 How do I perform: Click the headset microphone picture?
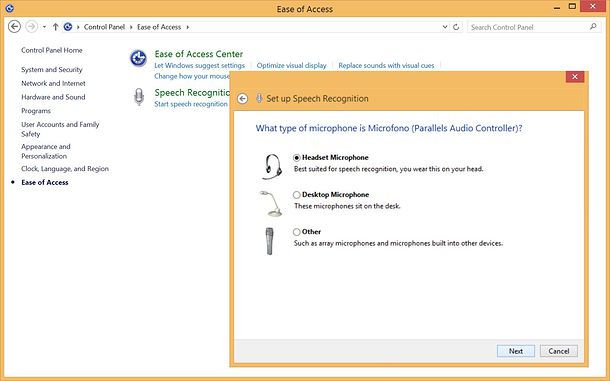pyautogui.click(x=272, y=167)
